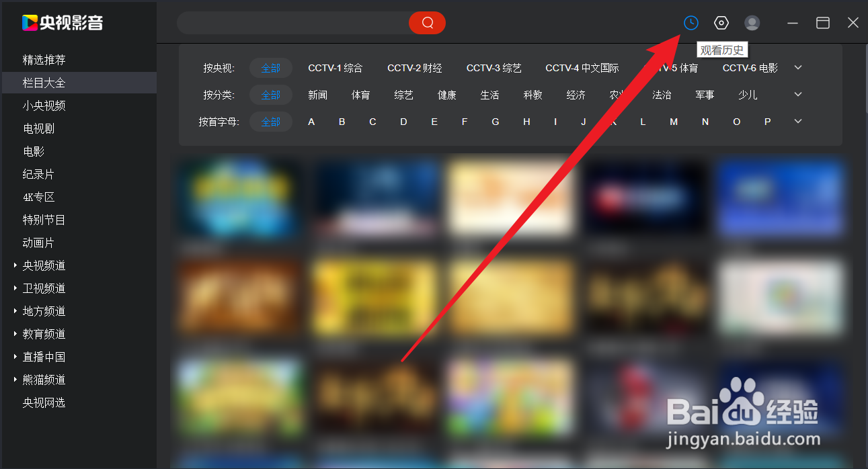Filter by CCTV-6 电影

point(750,68)
